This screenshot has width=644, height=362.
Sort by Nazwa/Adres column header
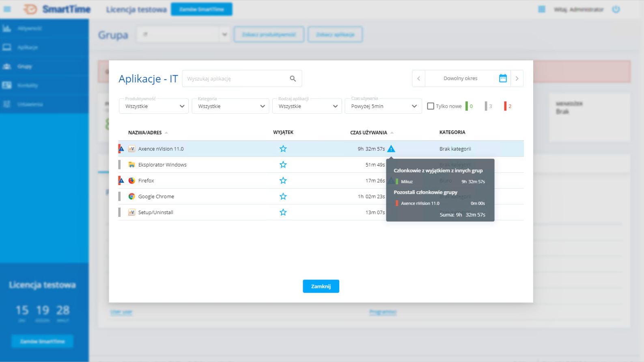tap(145, 132)
